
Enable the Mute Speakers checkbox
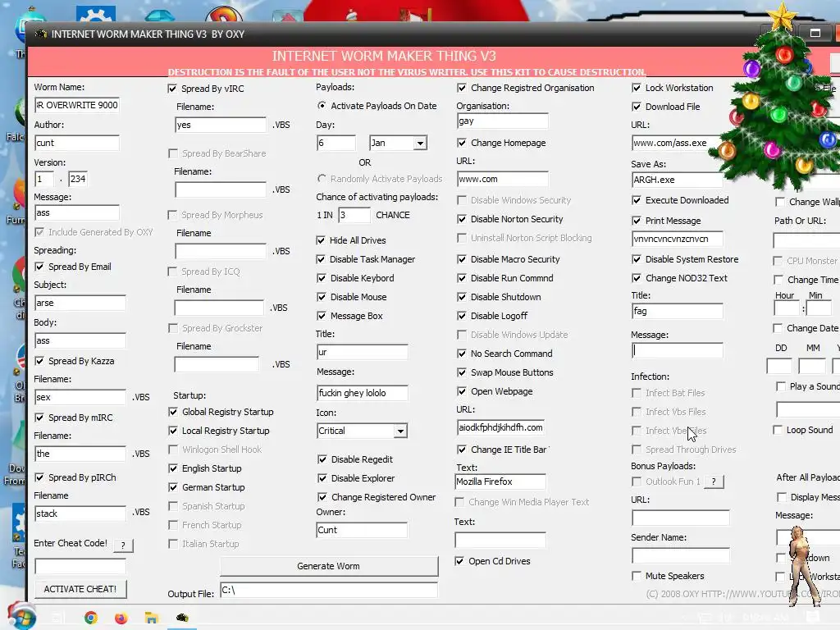636,576
